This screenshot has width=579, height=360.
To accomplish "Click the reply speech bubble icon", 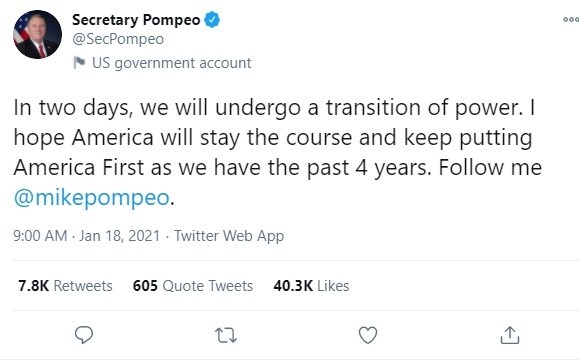I will (x=84, y=335).
